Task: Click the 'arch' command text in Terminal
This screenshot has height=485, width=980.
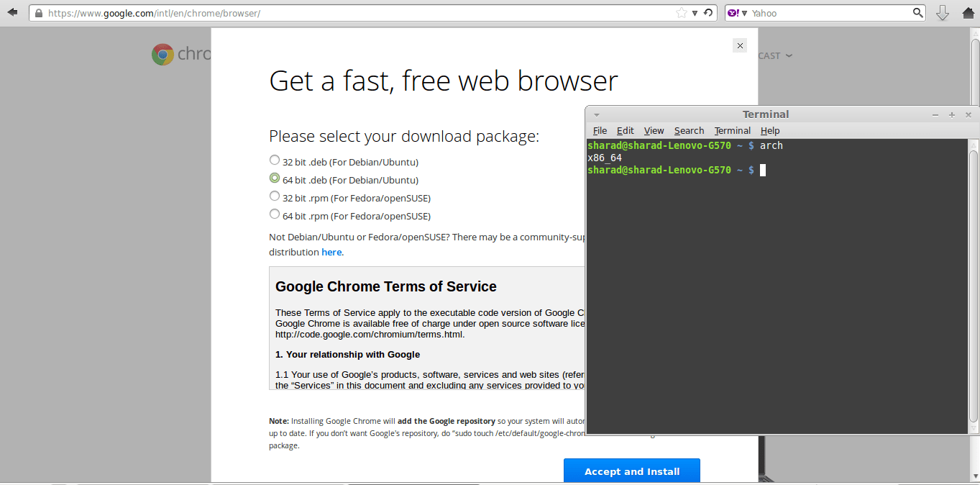Action: (771, 145)
